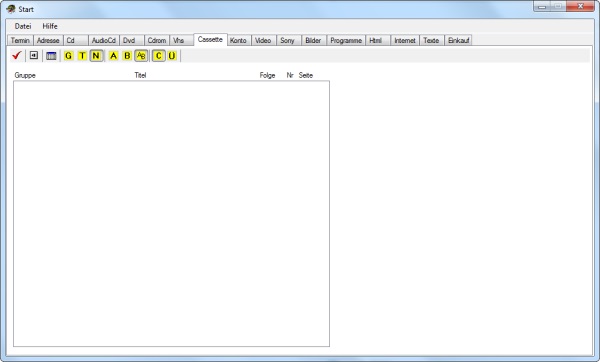Viewport: 600px width, 362px height.
Task: Click the red checkmark toolbar icon
Action: click(16, 55)
